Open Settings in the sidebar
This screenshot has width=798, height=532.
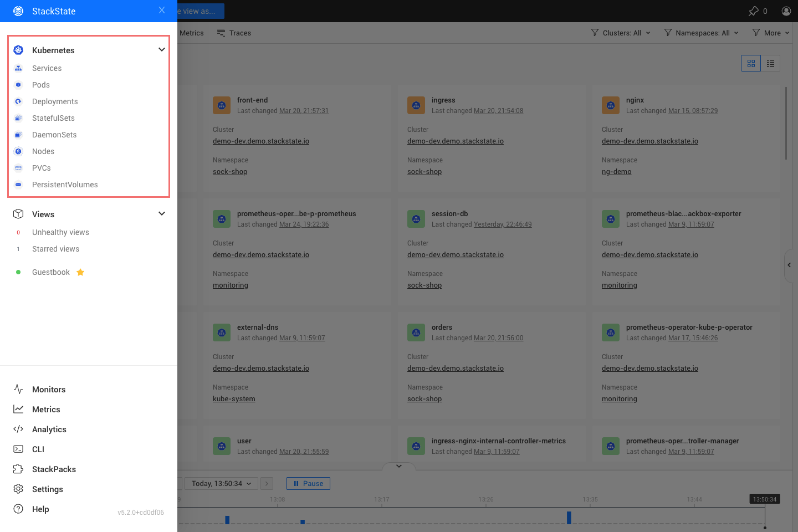click(x=47, y=489)
